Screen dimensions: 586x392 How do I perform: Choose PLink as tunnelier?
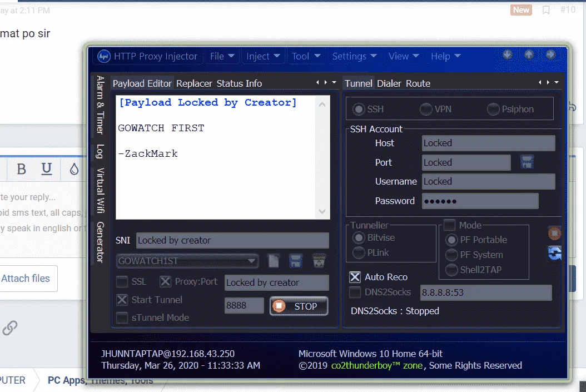pyautogui.click(x=359, y=252)
